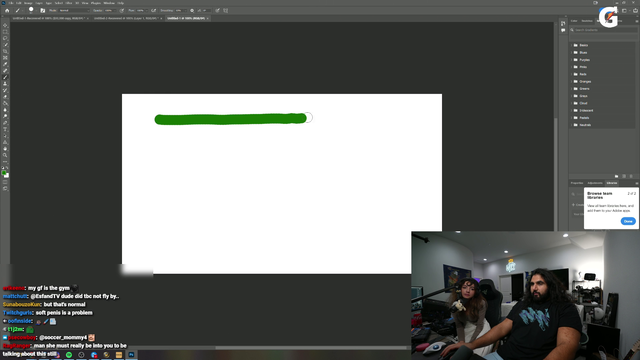Open the File menu

(11, 3)
